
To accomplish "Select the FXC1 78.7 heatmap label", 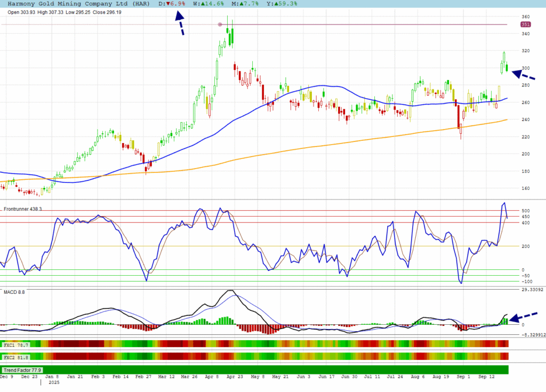I will pyautogui.click(x=17, y=346).
